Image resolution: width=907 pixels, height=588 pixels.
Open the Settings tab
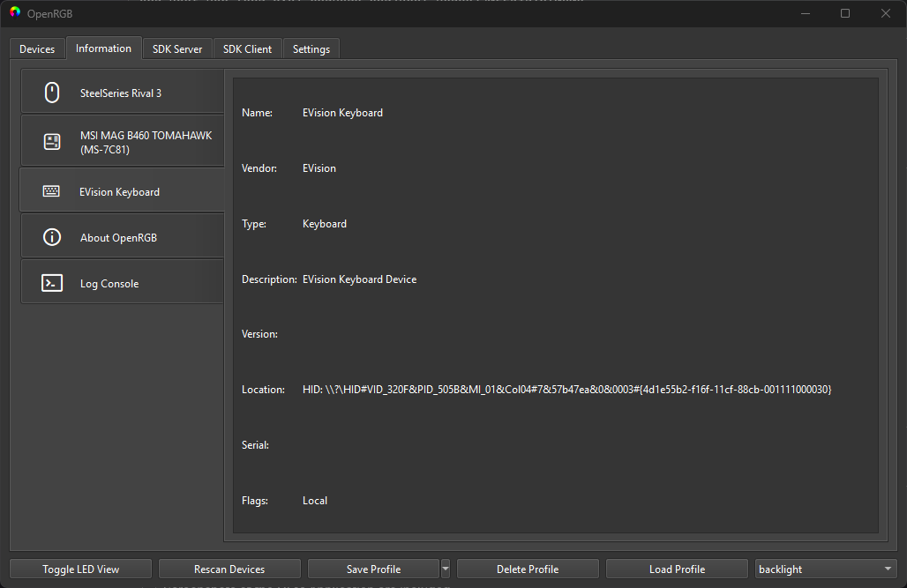pos(311,49)
